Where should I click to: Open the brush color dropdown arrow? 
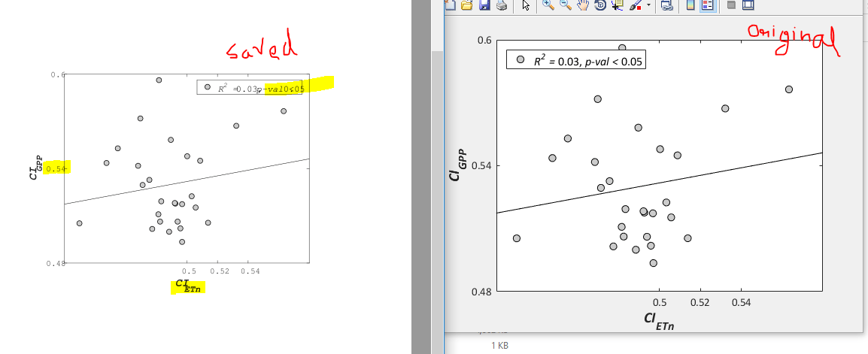pyautogui.click(x=648, y=5)
